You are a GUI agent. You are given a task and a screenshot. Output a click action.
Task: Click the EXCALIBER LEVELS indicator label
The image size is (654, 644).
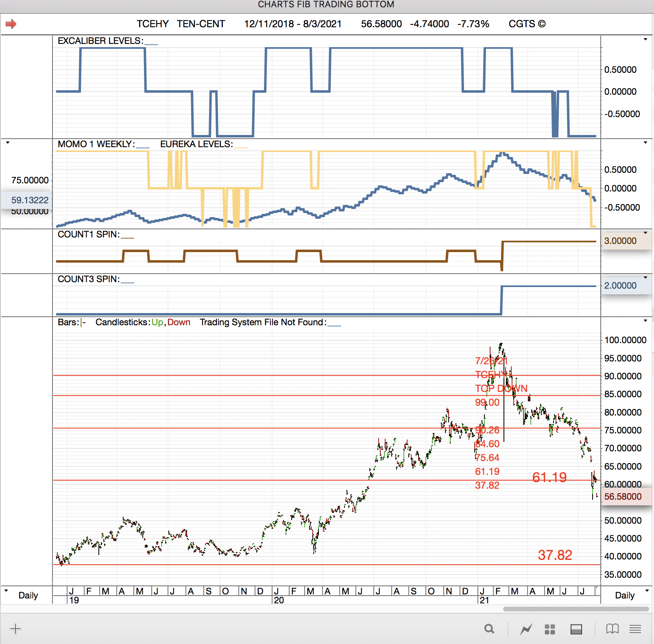tap(100, 41)
